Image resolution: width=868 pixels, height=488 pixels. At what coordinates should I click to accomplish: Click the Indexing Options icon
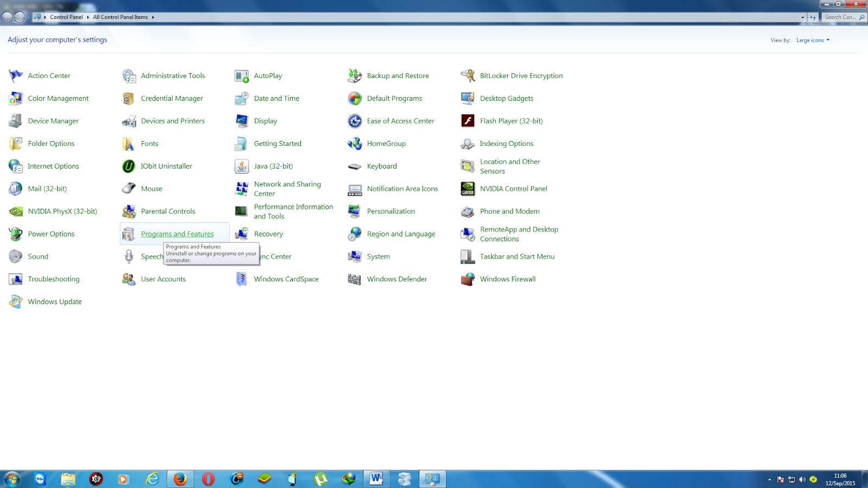pos(468,144)
